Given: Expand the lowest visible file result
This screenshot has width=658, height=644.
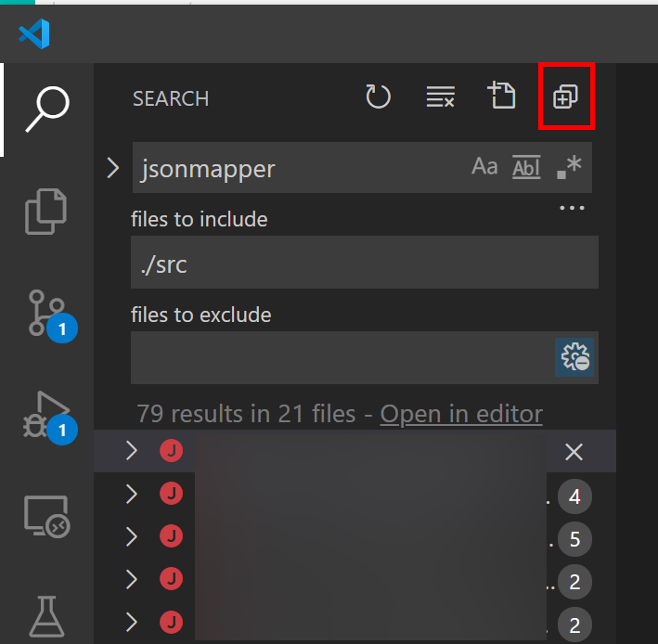Looking at the screenshot, I should [x=132, y=622].
